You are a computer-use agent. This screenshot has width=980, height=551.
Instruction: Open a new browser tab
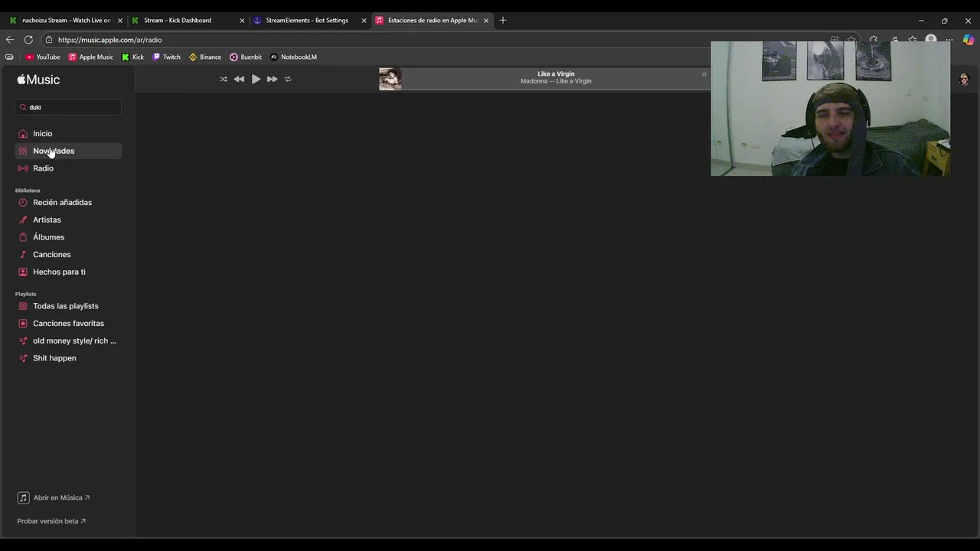(503, 21)
